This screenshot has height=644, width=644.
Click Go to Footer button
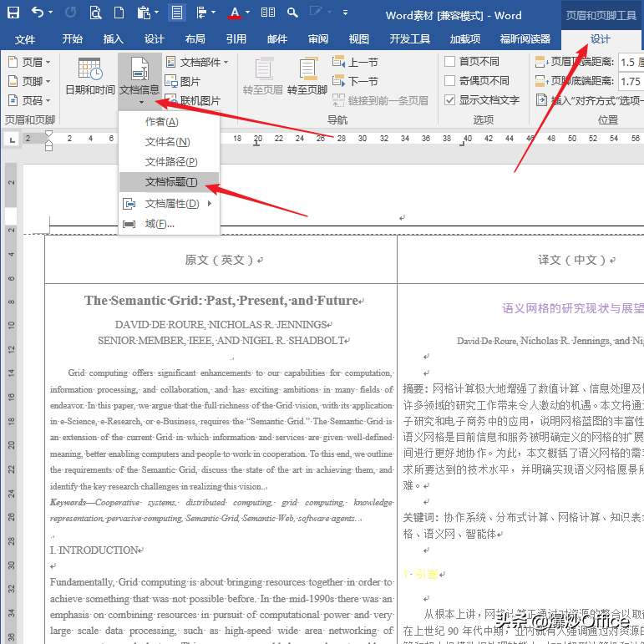307,76
